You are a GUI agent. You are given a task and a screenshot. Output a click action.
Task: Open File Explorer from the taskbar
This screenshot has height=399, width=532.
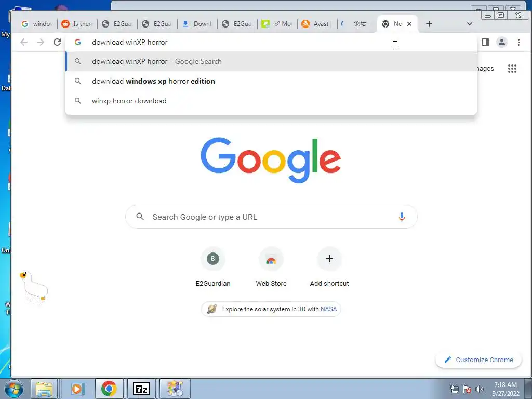45,389
